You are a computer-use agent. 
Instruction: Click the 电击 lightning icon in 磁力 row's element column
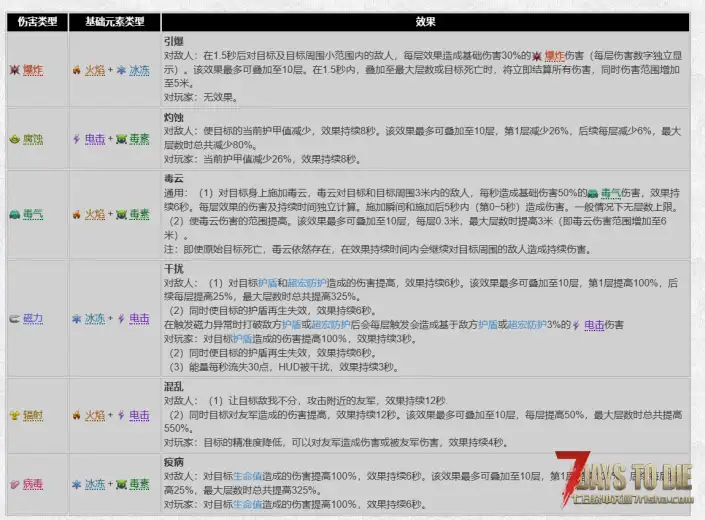(121, 319)
